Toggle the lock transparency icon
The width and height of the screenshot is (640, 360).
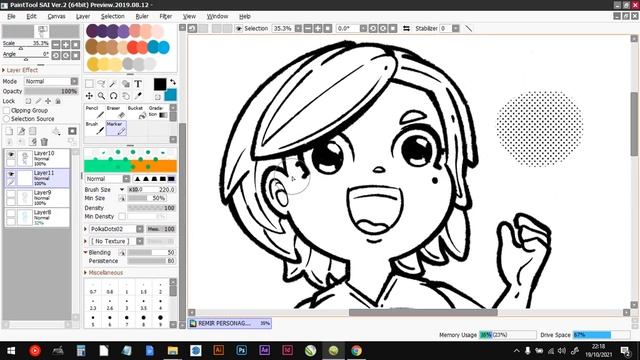coord(28,101)
